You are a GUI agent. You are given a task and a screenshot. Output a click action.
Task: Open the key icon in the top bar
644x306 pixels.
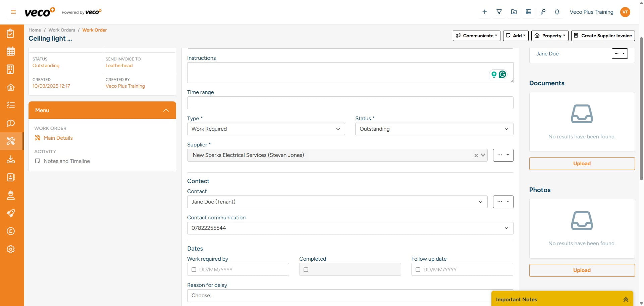click(543, 12)
